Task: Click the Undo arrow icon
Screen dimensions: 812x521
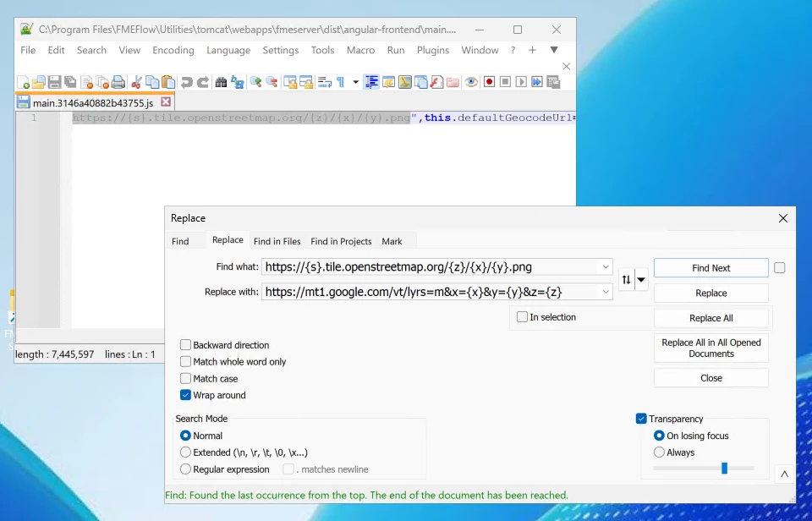Action: (186, 82)
